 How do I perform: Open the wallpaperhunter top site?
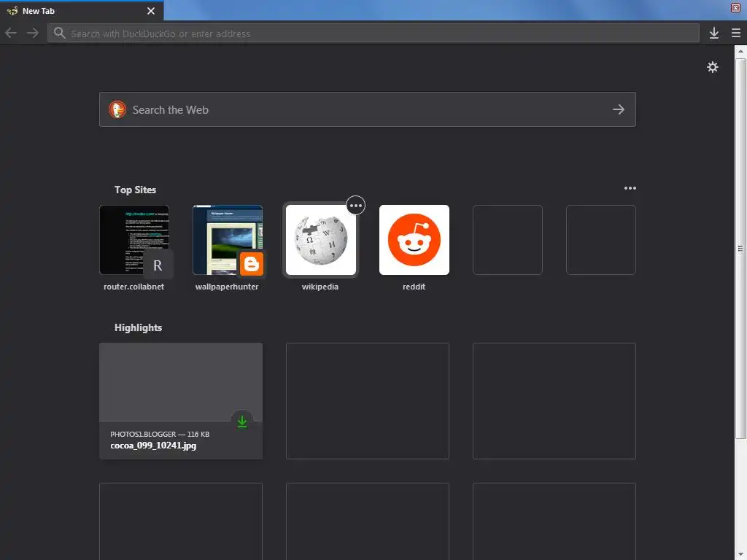point(228,240)
